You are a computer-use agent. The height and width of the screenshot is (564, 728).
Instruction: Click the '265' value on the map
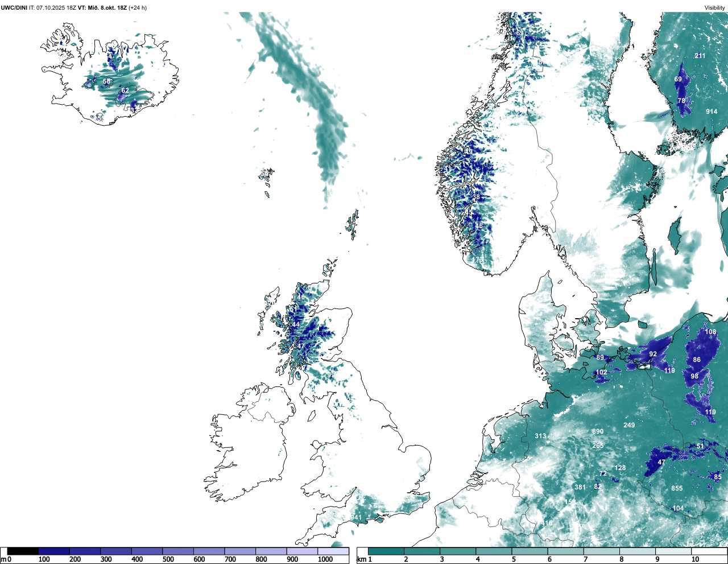point(598,446)
